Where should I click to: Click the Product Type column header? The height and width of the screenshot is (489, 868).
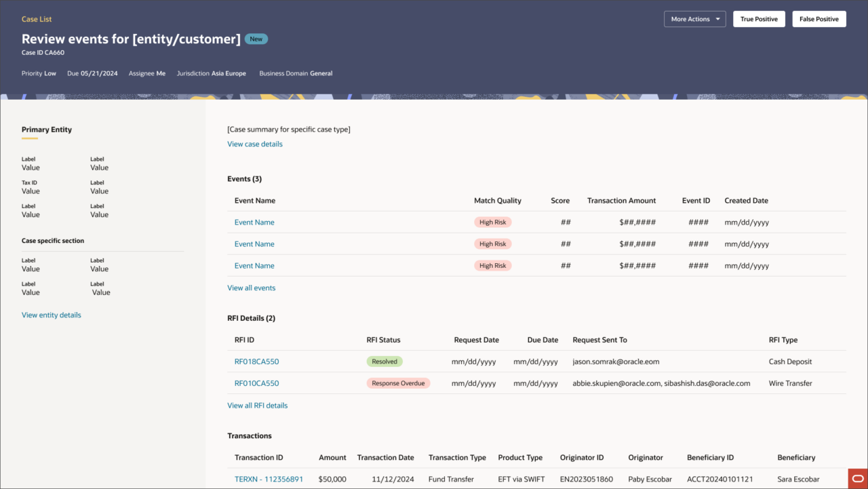pyautogui.click(x=521, y=457)
